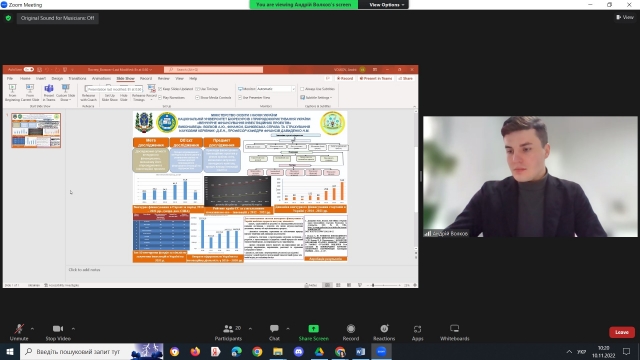The image size is (640, 360).
Task: Open Whiteboards in Zoom toolbar
Action: (454, 332)
